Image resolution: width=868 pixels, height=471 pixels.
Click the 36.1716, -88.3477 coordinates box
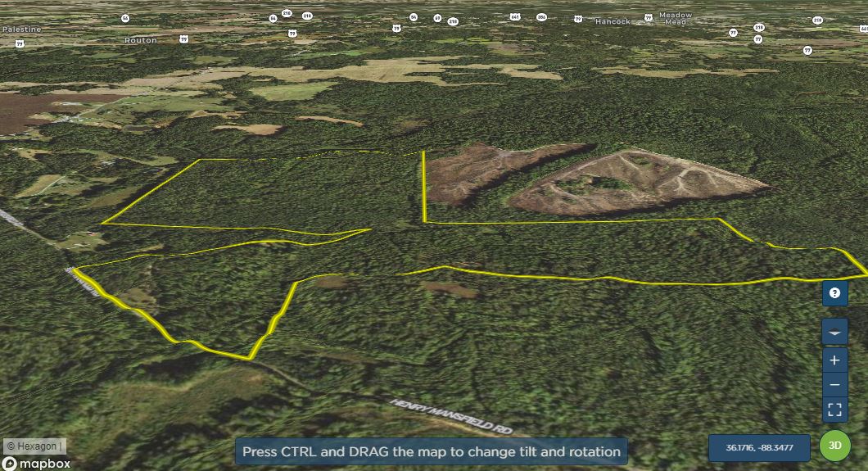point(759,447)
